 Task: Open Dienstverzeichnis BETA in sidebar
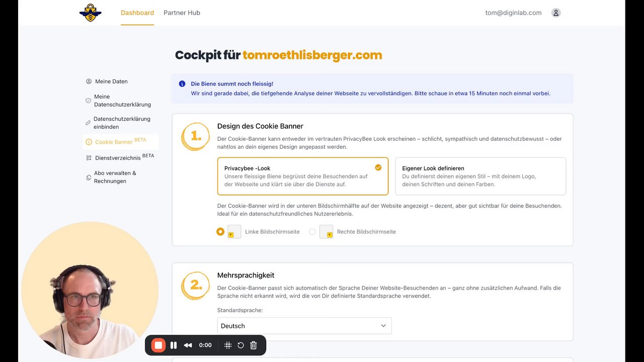124,157
